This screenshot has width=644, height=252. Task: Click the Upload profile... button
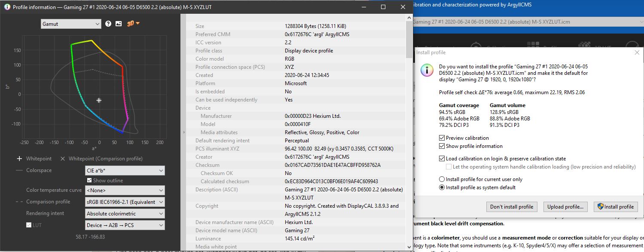pos(565,207)
